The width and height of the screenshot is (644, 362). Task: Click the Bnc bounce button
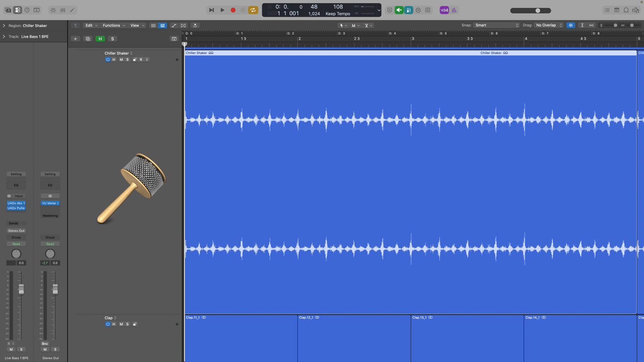(45, 344)
